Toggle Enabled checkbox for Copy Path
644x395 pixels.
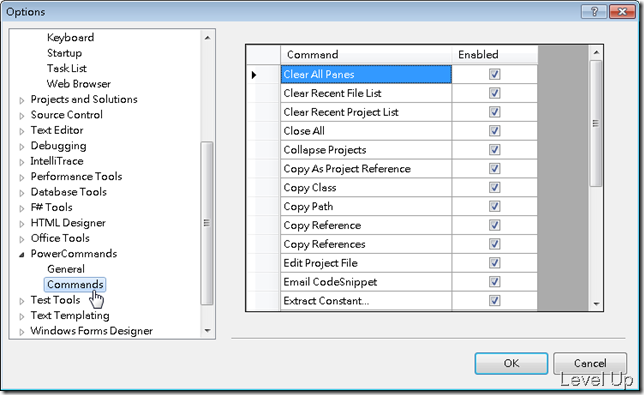(494, 207)
